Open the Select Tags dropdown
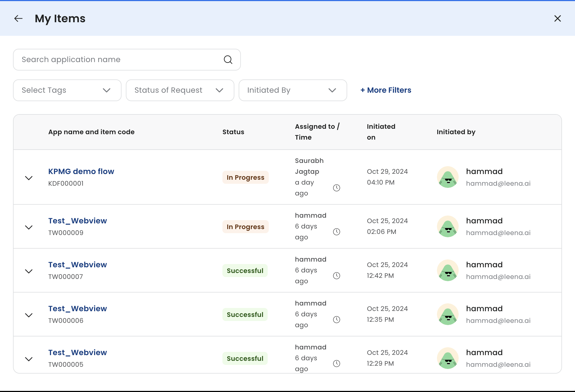Viewport: 575px width, 392px height. pos(67,90)
